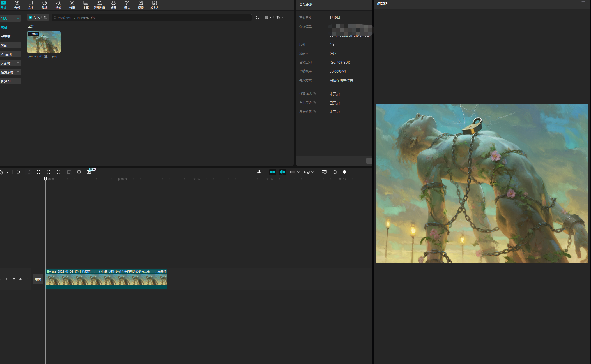Click the 模板 templates icon
The height and width of the screenshot is (364, 591).
click(141, 5)
